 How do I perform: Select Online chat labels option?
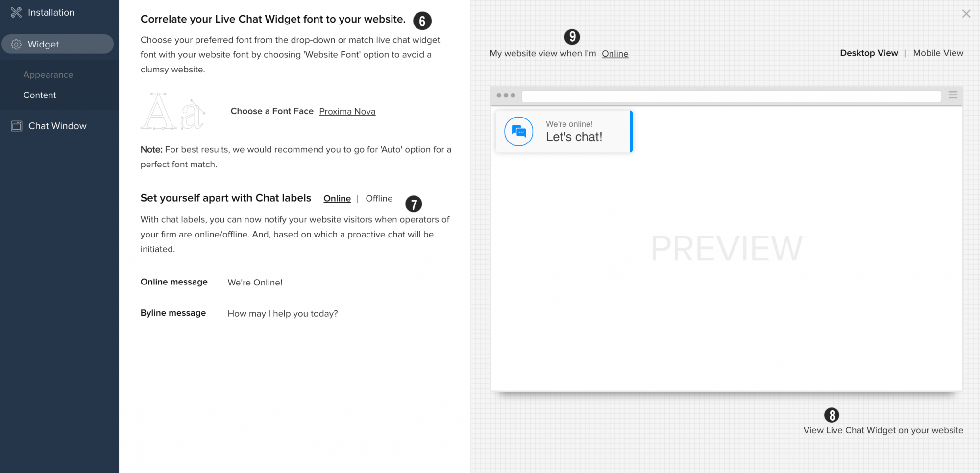[x=337, y=198]
